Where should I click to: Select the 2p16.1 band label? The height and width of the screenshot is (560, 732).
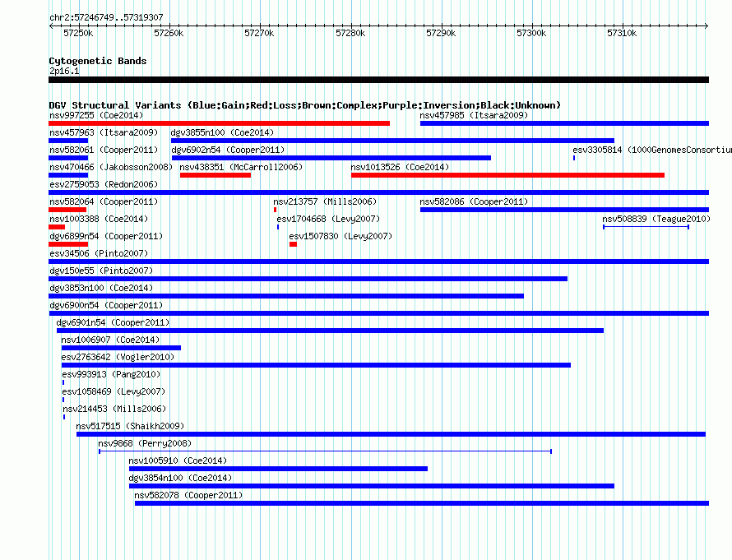point(64,71)
